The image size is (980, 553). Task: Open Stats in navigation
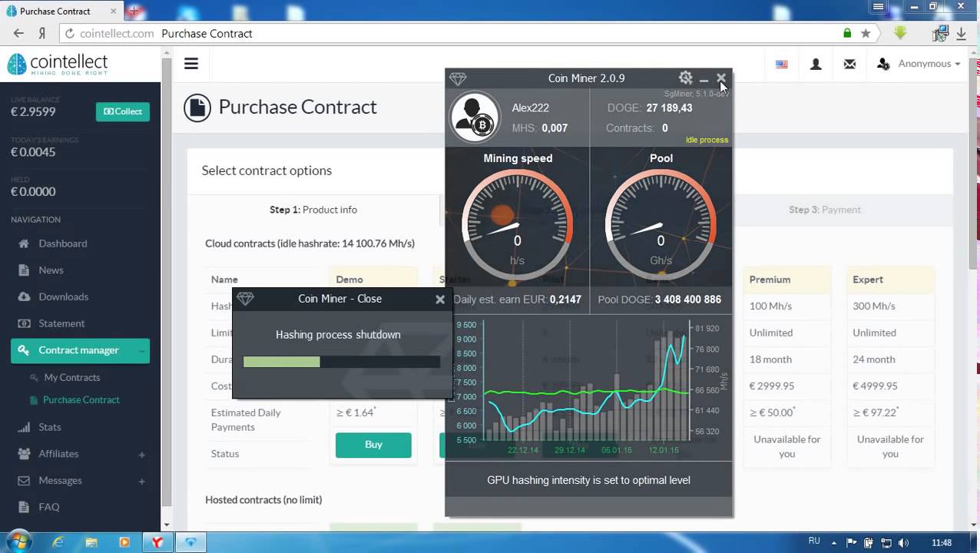pos(50,427)
